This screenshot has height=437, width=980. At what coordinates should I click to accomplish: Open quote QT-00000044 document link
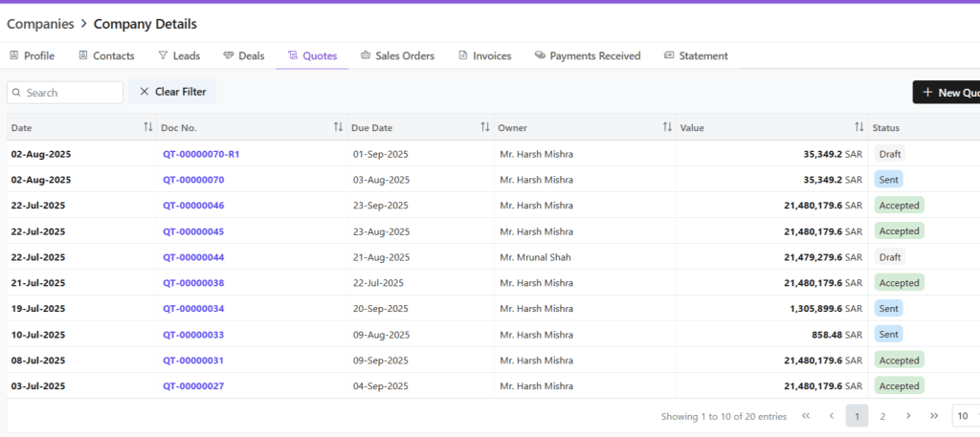click(x=193, y=257)
